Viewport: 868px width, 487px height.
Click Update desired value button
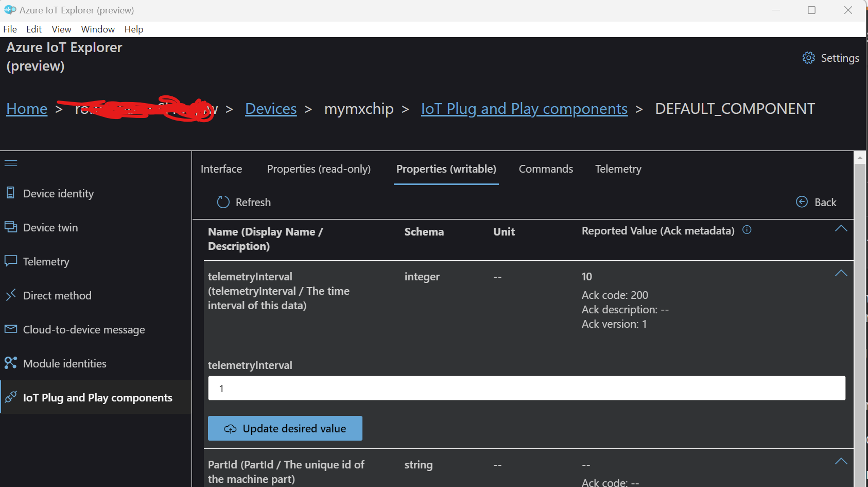[x=285, y=428]
